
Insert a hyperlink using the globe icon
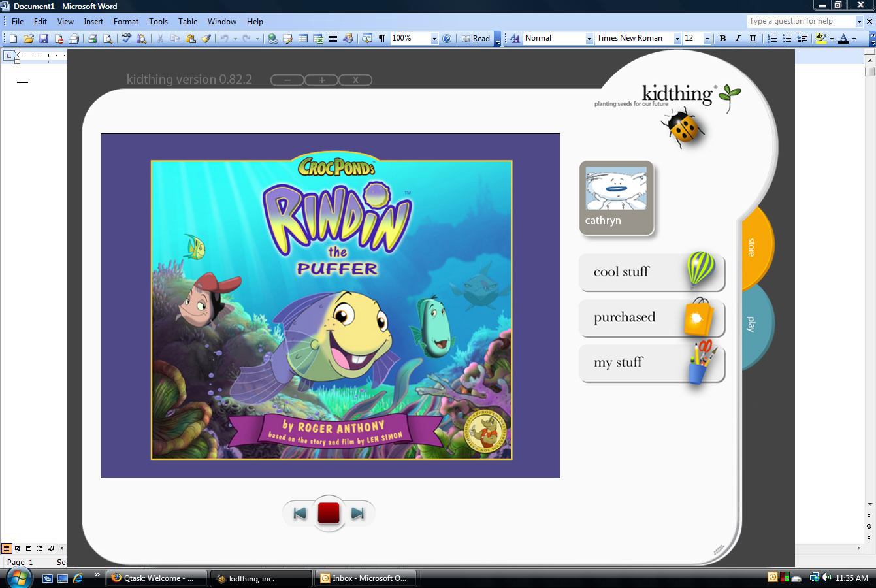272,39
